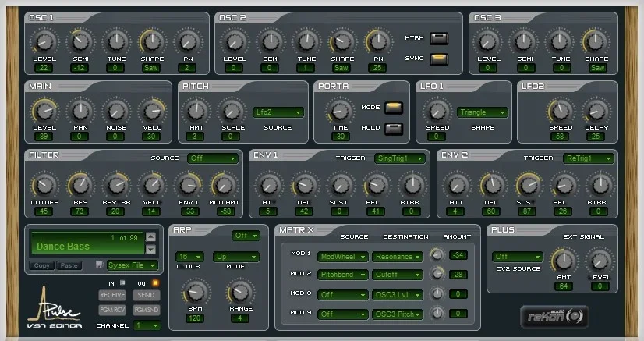The height and width of the screenshot is (341, 644).
Task: Open the MOD 4 destination OSC3 Pitch dropdown
Action: [397, 314]
